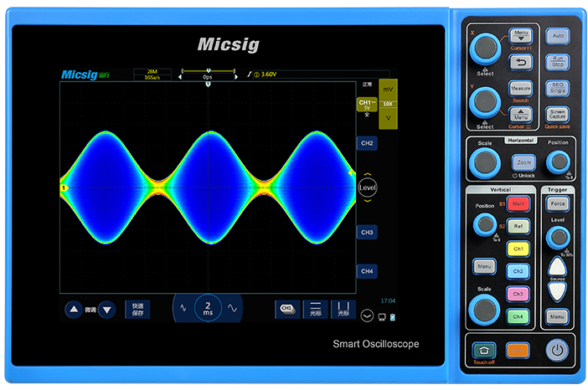Open the CH1 channel selector icon in bottom bar

coord(287,309)
